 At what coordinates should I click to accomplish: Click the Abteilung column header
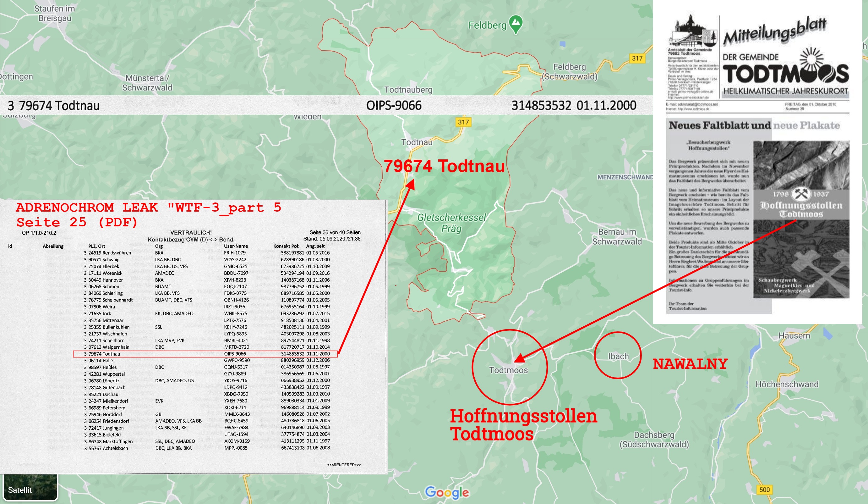pyautogui.click(x=53, y=246)
